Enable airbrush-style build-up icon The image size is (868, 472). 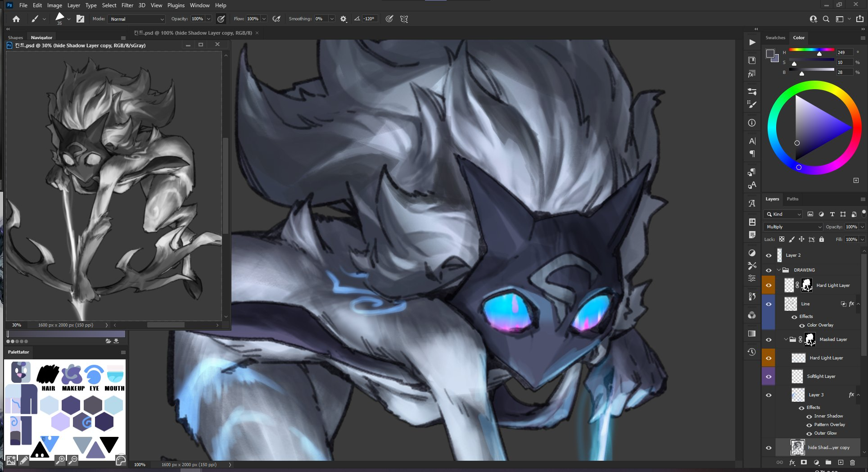point(277,19)
